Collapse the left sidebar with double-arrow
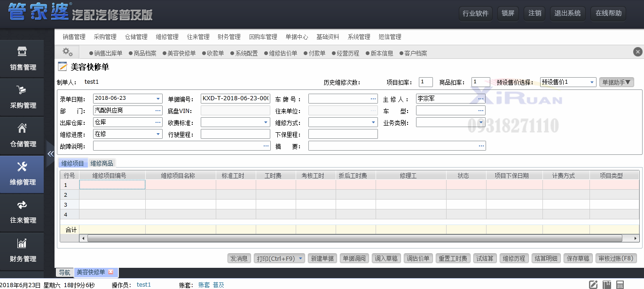644x289 pixels. (51, 153)
